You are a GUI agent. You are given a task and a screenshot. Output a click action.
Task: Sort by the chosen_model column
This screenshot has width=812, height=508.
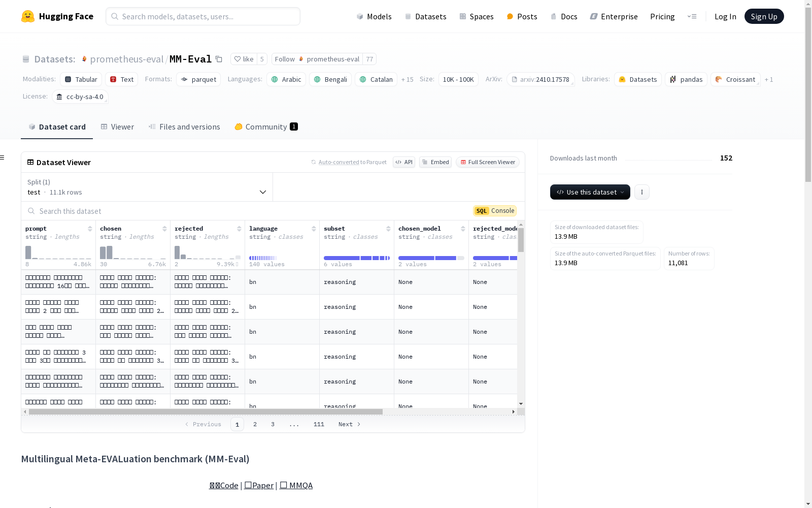(x=463, y=229)
